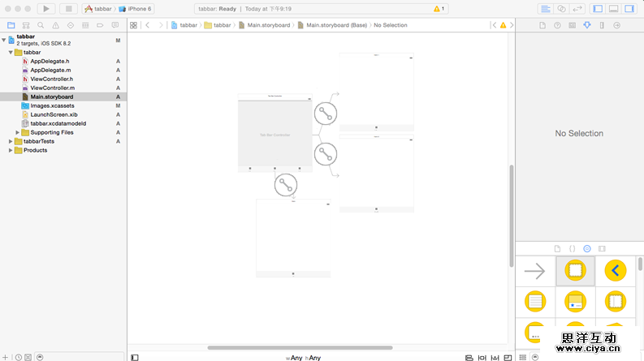Run the tabbar project
This screenshot has height=361, width=644.
pyautogui.click(x=46, y=9)
